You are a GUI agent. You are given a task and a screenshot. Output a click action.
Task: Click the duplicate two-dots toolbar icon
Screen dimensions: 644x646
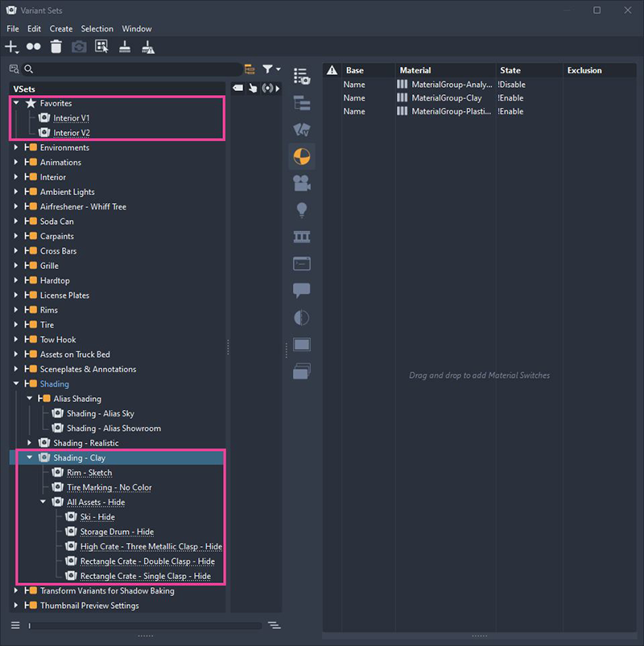(x=33, y=47)
